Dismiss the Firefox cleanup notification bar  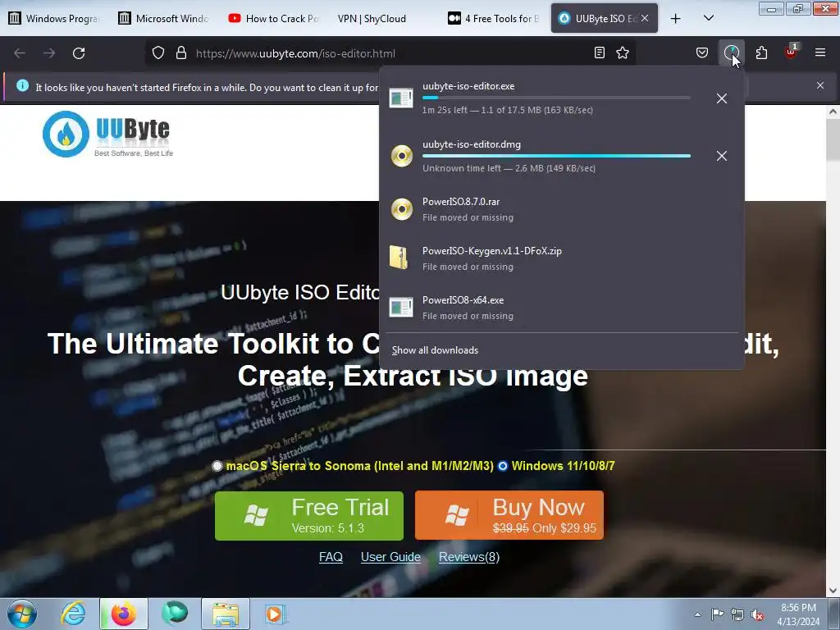(x=820, y=85)
